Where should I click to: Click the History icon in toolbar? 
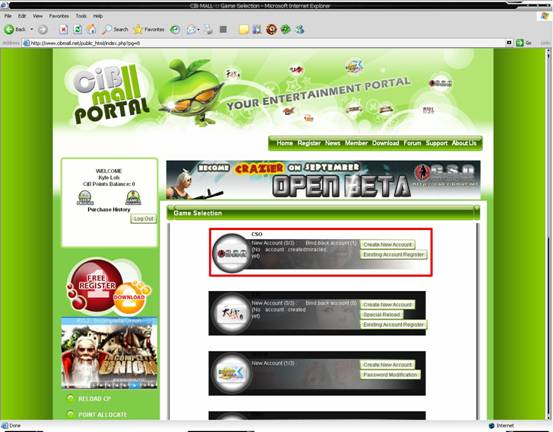click(x=175, y=29)
